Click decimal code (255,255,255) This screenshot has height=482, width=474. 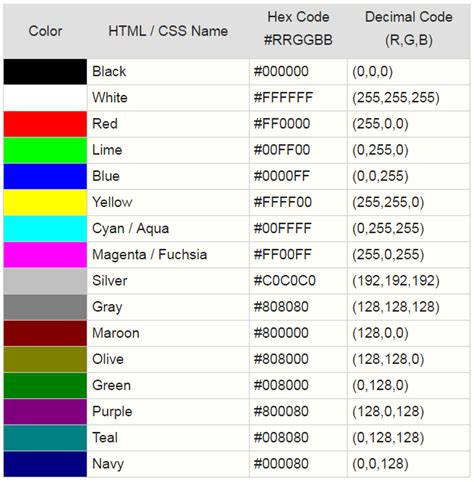[x=396, y=98]
